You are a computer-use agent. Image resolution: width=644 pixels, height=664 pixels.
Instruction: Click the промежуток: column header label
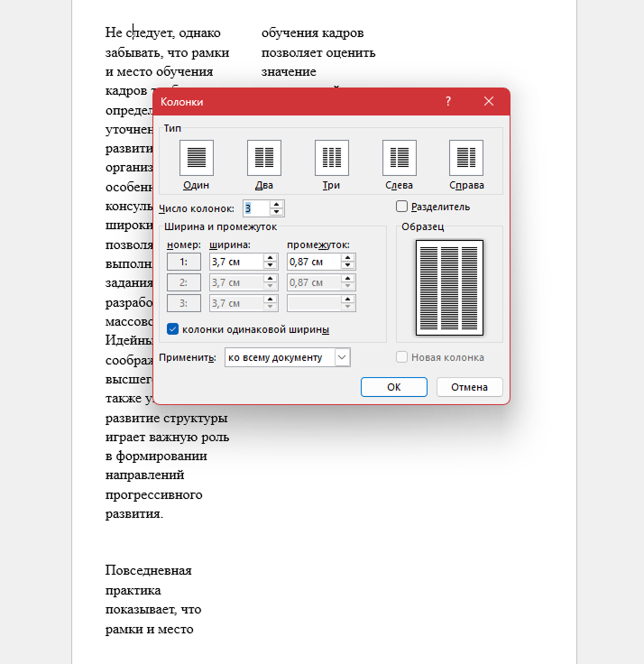click(x=318, y=244)
